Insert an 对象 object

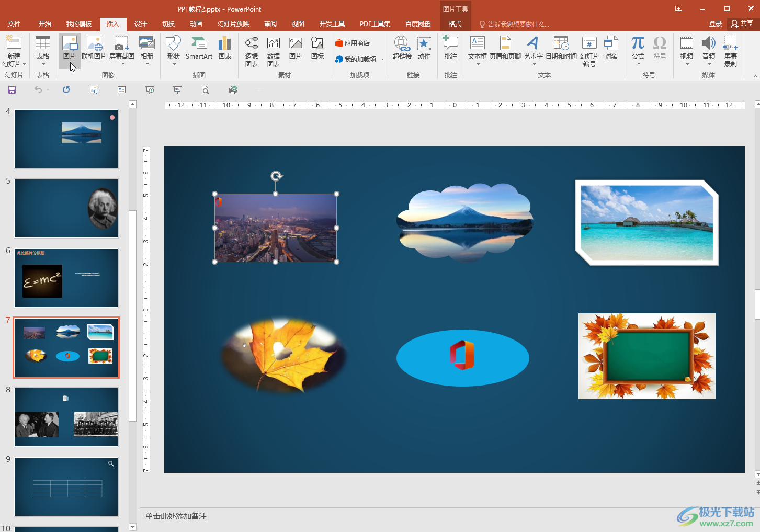click(611, 48)
